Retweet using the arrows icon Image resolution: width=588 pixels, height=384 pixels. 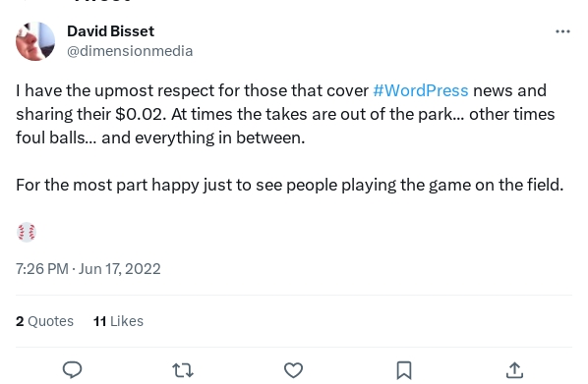click(x=183, y=370)
